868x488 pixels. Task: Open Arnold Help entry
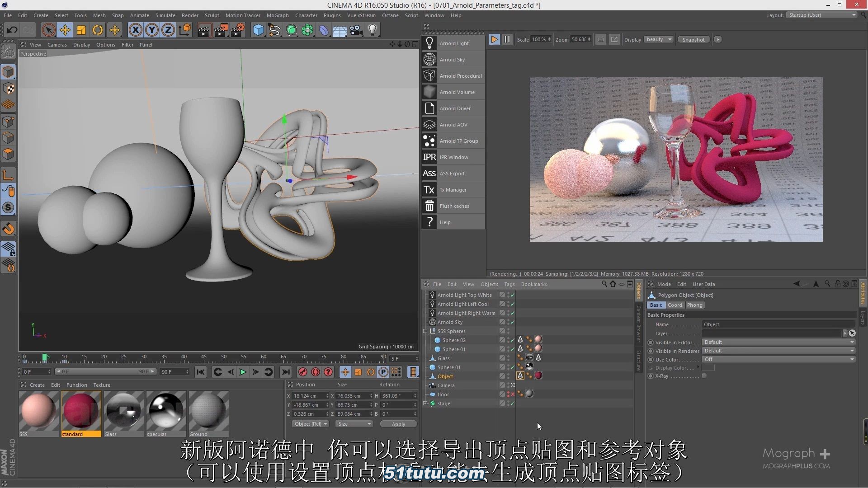coord(453,222)
